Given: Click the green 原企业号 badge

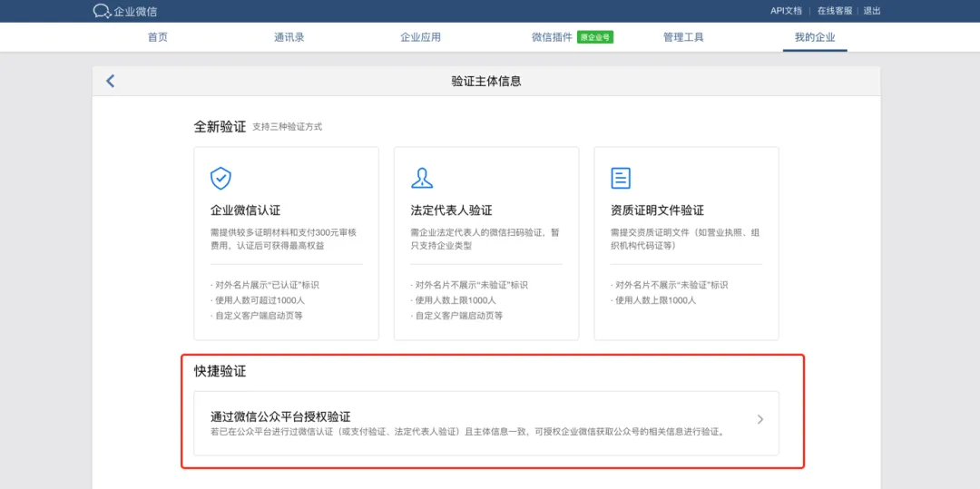Looking at the screenshot, I should (x=595, y=37).
